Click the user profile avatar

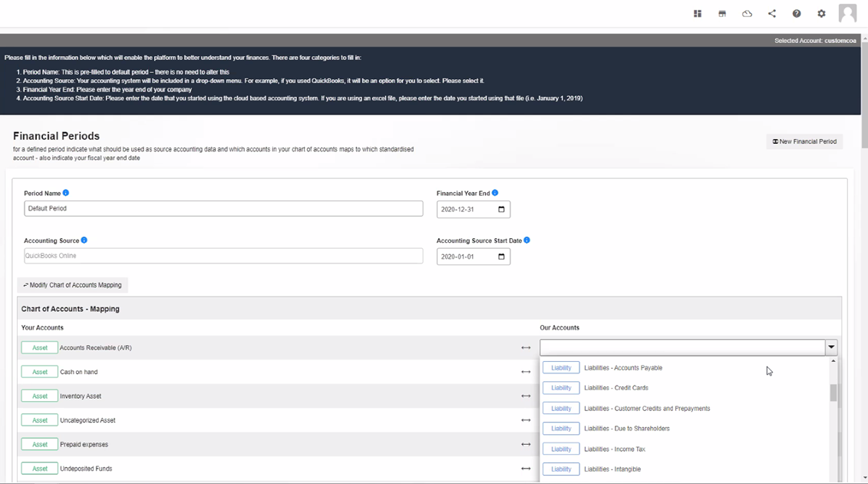coord(847,13)
